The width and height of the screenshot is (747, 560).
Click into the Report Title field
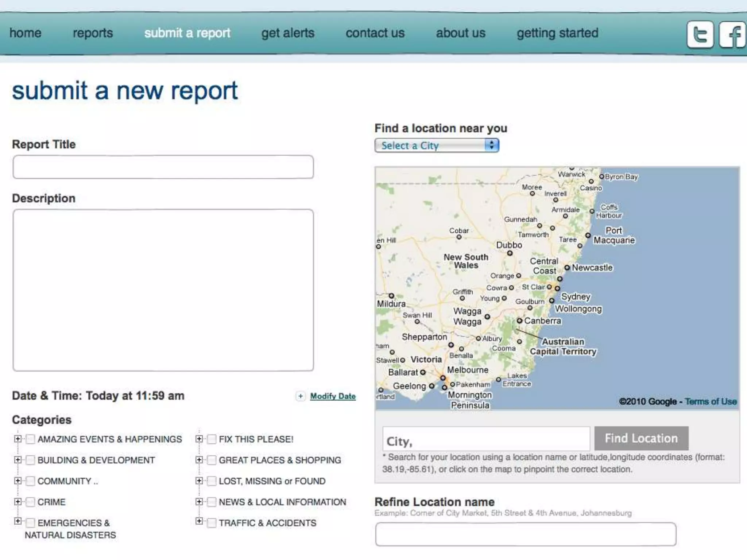[x=163, y=167]
